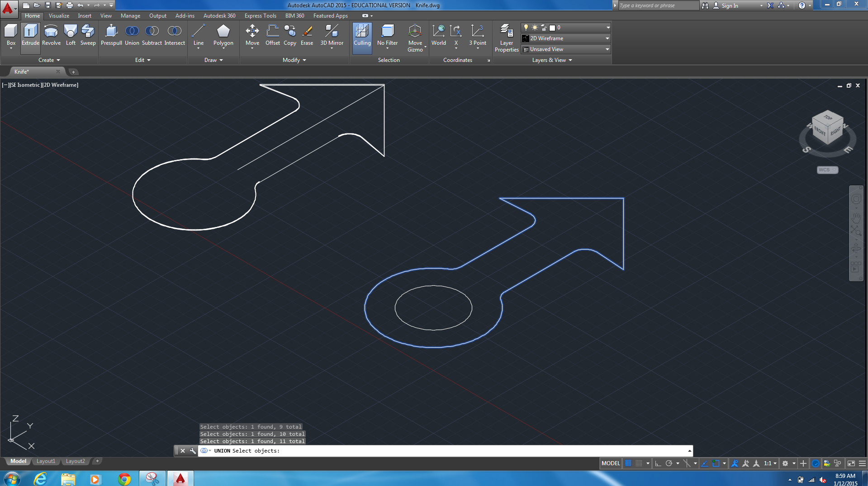Expand the Layers & View panel
This screenshot has height=486, width=868.
point(552,60)
